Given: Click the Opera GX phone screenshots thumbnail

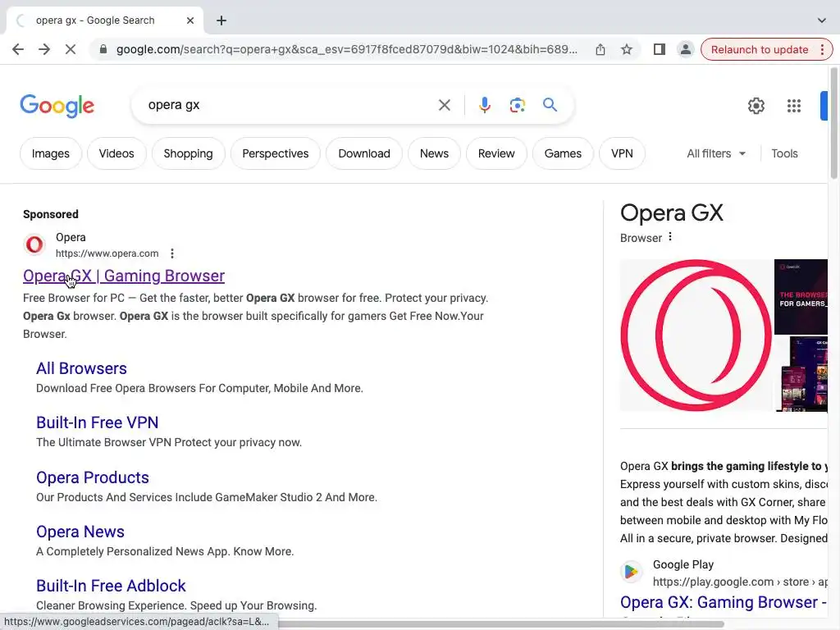Looking at the screenshot, I should 801,374.
